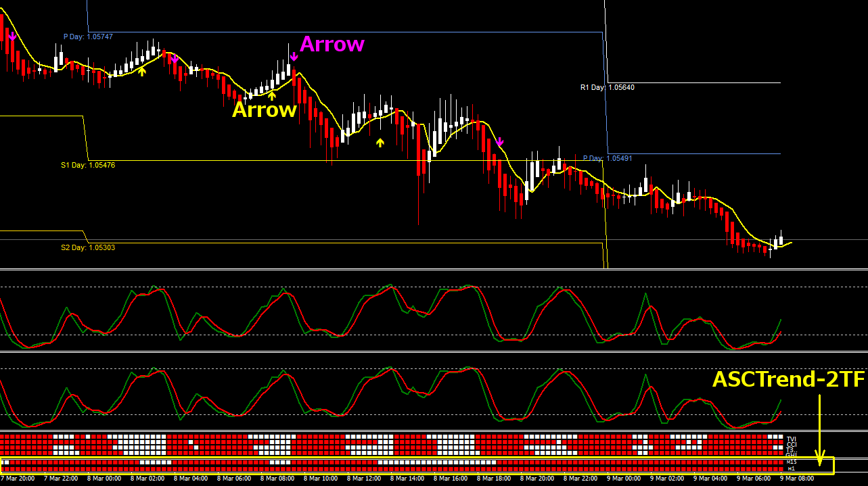Screen dimensions: 868x486
Task: Click the M15 timeframe row label
Action: [x=792, y=462]
